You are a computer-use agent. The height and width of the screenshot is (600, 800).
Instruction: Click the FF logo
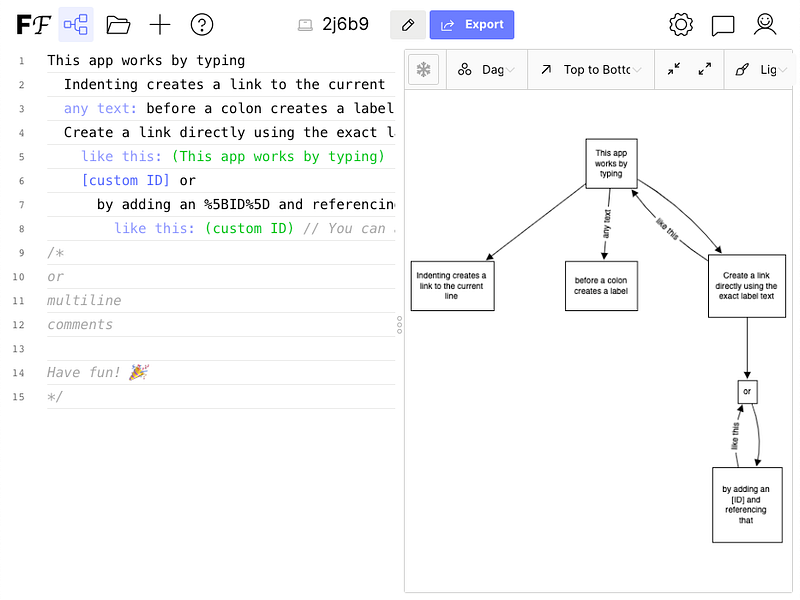(33, 24)
